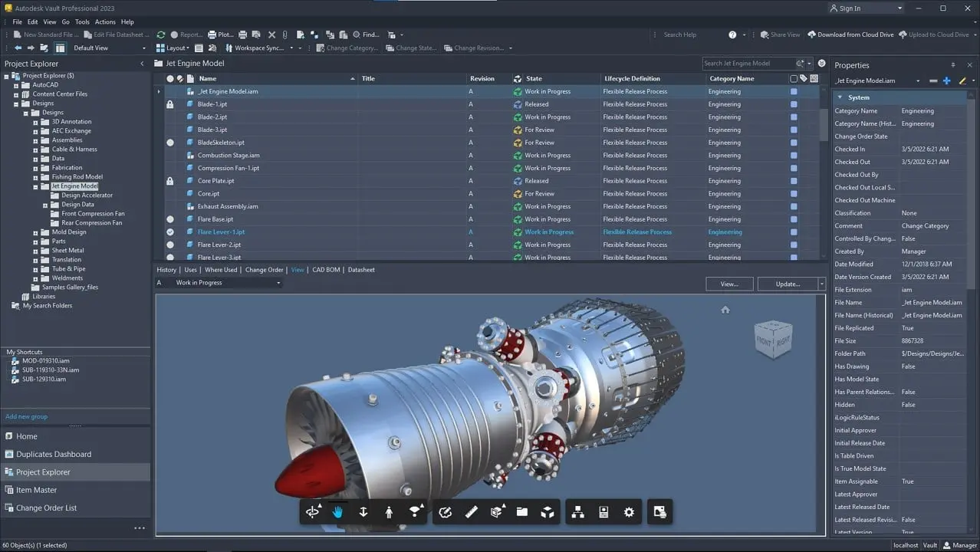The image size is (980, 552).
Task: Select the Pan tool in the viewer toolbar
Action: tap(337, 511)
